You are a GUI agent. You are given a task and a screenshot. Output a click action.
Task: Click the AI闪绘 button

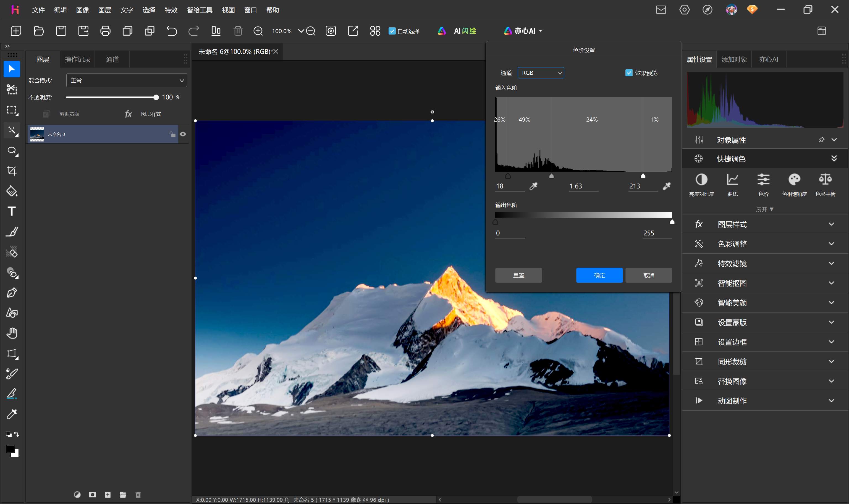[x=457, y=31]
